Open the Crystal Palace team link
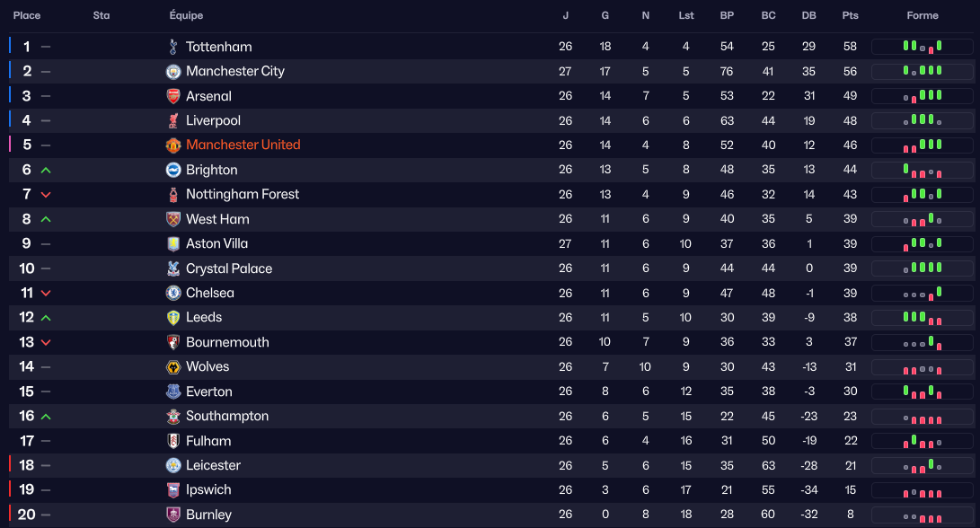The height and width of the screenshot is (528, 980). (228, 268)
